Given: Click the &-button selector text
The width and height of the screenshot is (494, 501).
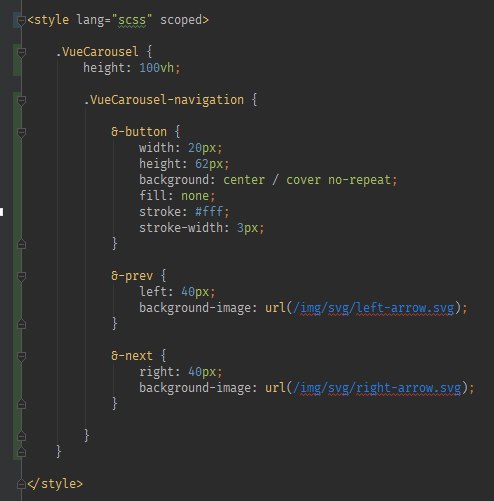Looking at the screenshot, I should pos(139,132).
